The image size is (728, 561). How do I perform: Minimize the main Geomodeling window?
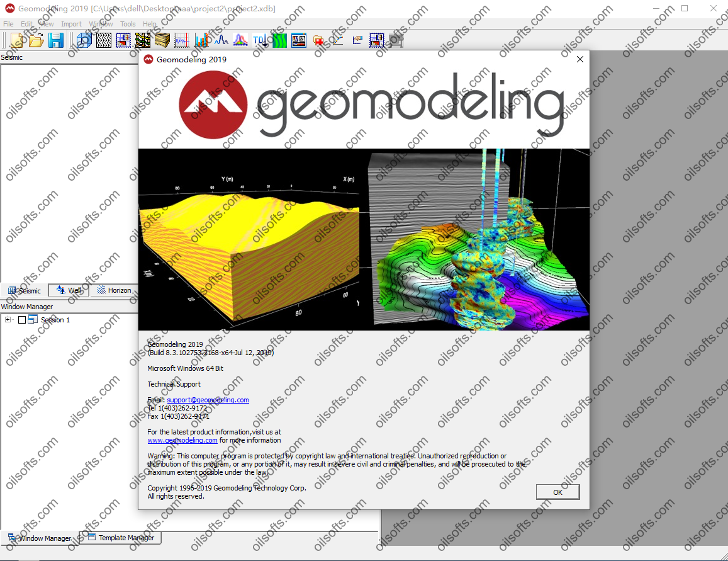(656, 8)
